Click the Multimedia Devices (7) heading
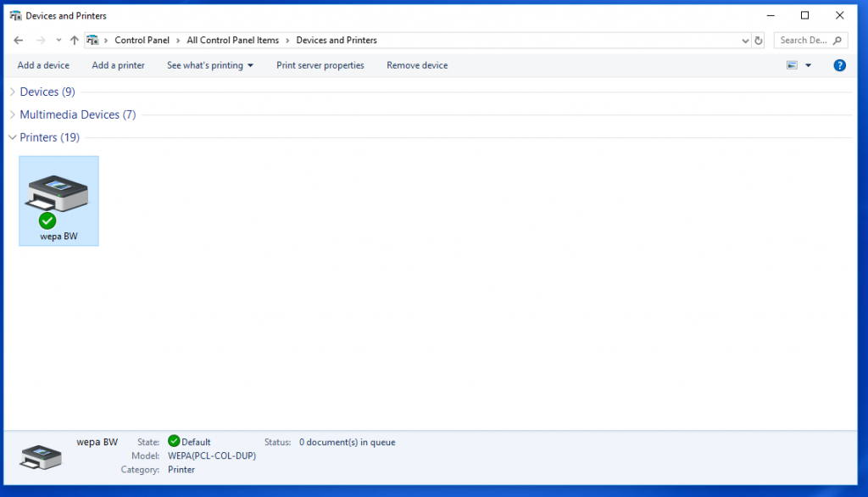Screen dimensions: 868x497 click(x=77, y=114)
